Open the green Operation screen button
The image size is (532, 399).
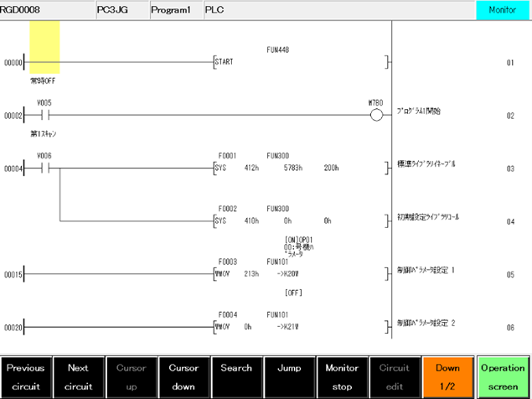tap(503, 377)
